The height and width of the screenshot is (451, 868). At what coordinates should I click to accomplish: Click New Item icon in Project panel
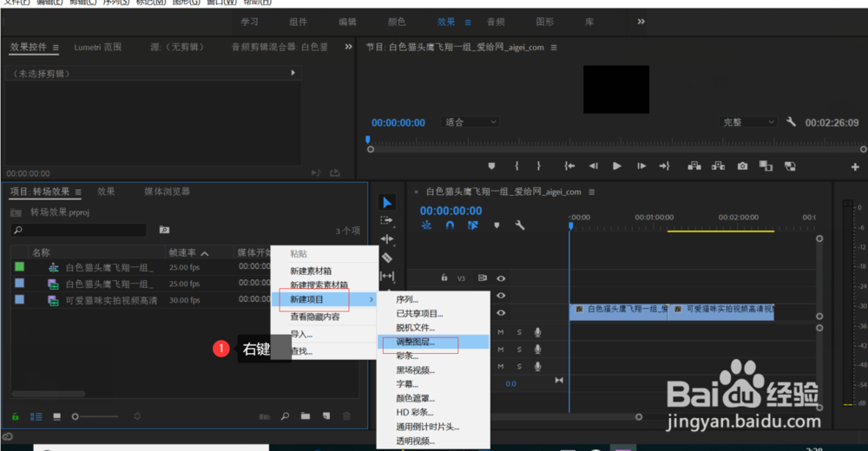pyautogui.click(x=326, y=416)
